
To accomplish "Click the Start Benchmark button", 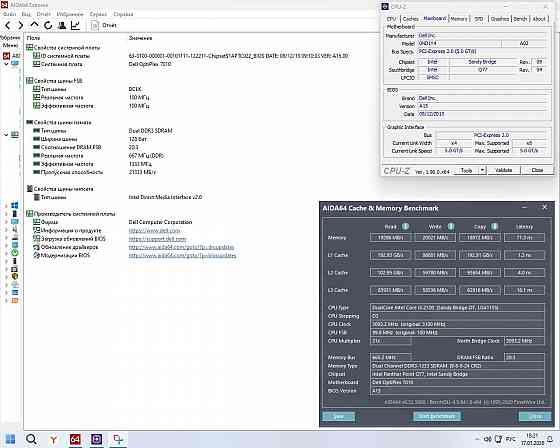I will click(x=437, y=416).
